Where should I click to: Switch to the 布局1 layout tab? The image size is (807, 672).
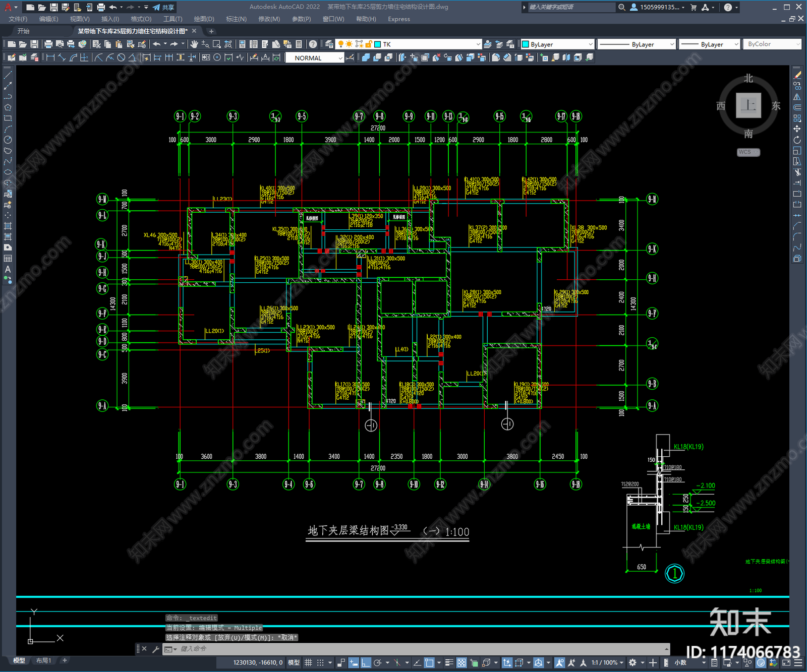click(x=43, y=660)
